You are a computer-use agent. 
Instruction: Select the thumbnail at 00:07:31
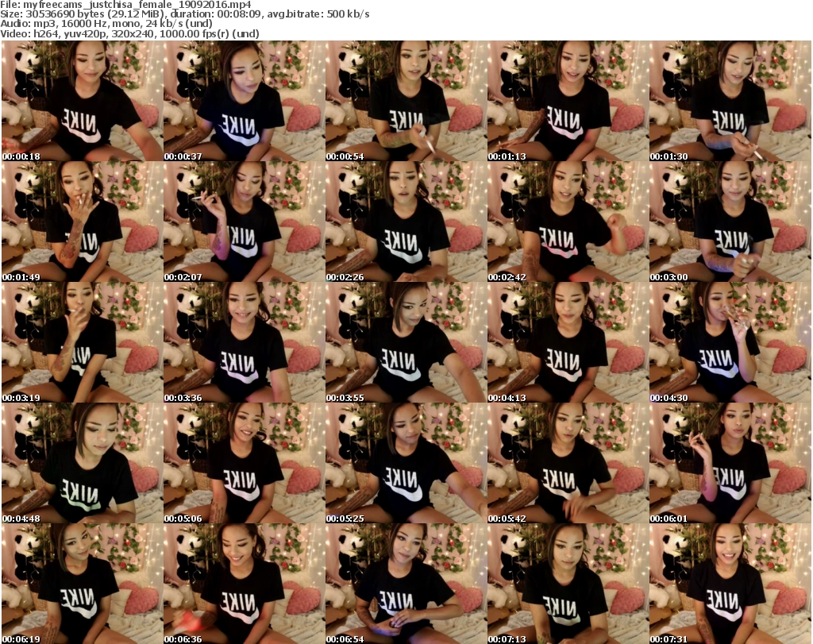click(x=730, y=584)
